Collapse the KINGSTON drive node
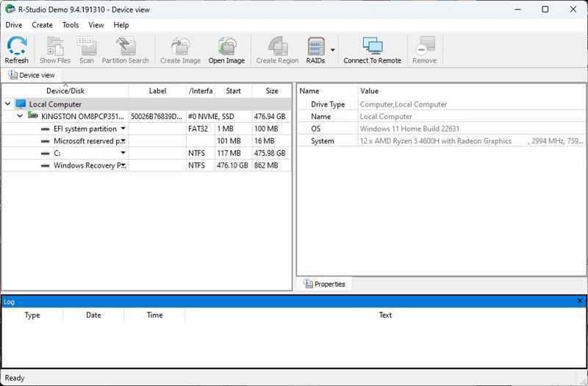The height and width of the screenshot is (386, 588). tap(20, 116)
